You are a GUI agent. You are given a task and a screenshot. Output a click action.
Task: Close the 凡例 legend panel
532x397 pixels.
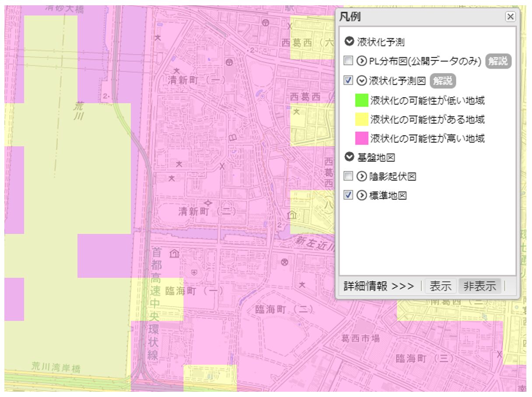510,16
